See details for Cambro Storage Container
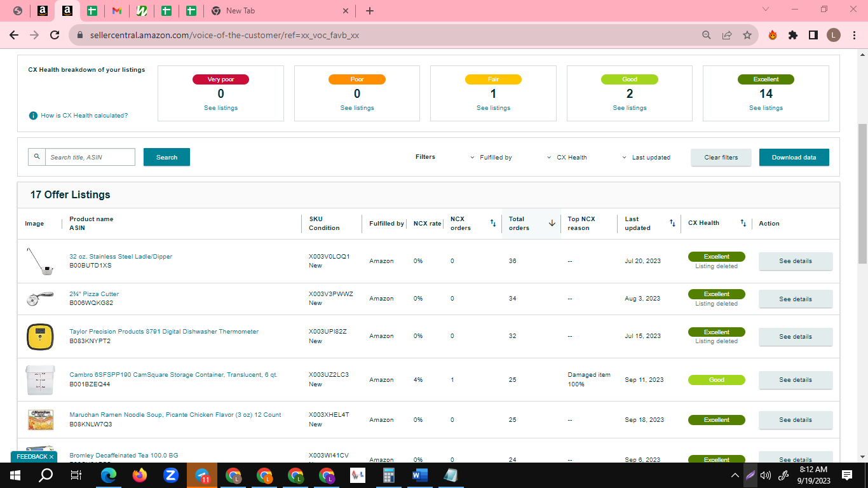Image resolution: width=868 pixels, height=488 pixels. [796, 380]
